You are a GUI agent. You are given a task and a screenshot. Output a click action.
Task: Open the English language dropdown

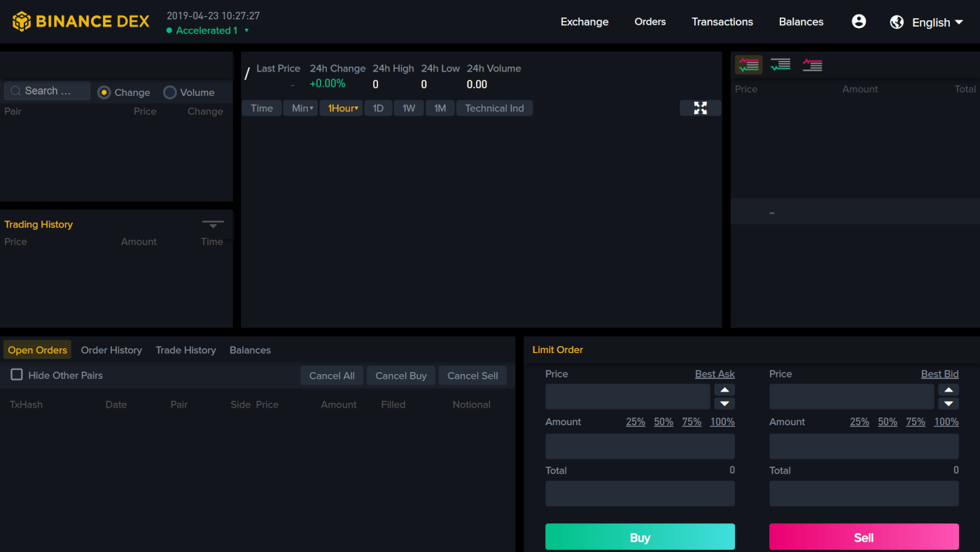click(x=938, y=22)
